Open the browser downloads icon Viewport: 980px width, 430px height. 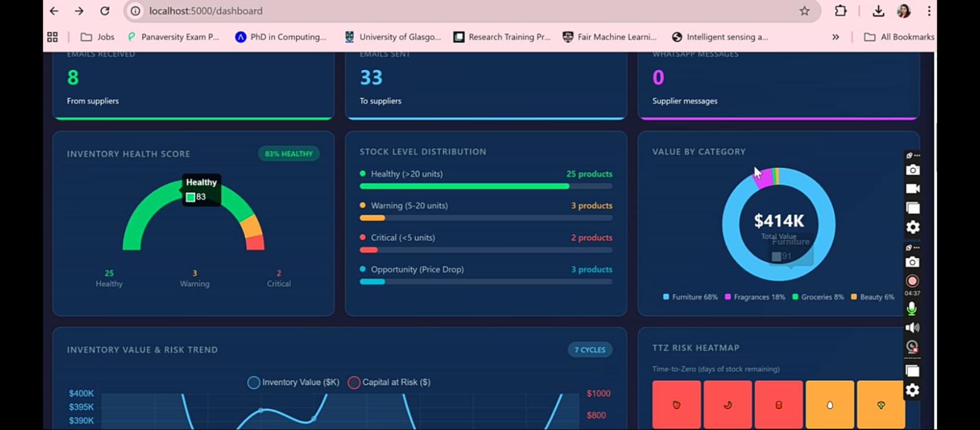(878, 11)
